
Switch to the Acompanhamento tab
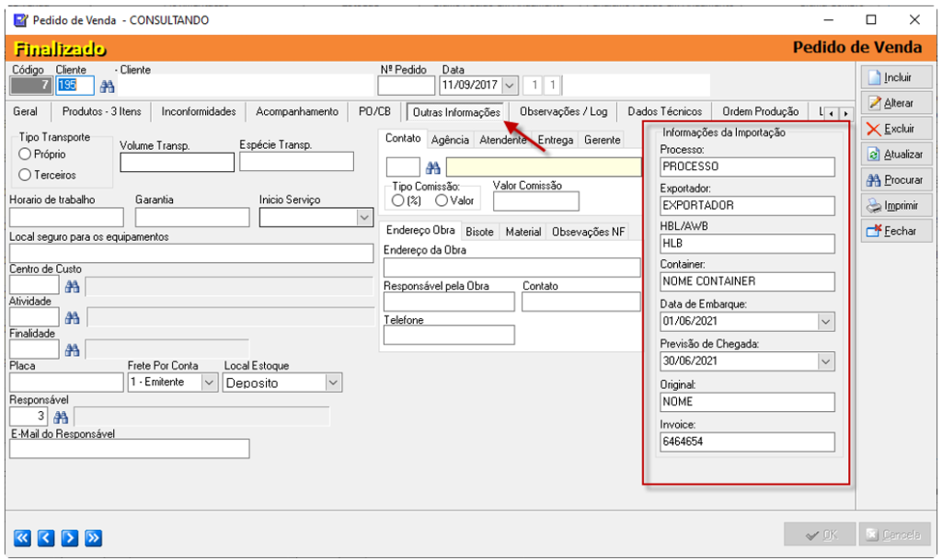click(297, 111)
